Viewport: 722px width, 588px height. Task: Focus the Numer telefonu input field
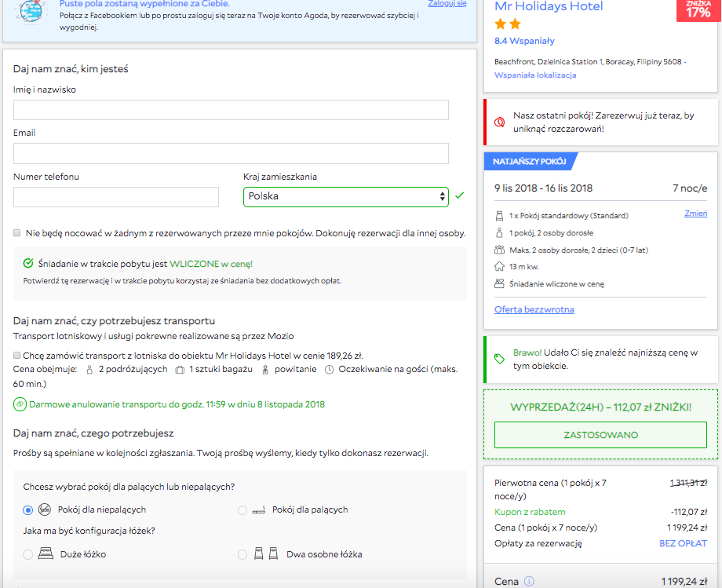tap(116, 197)
